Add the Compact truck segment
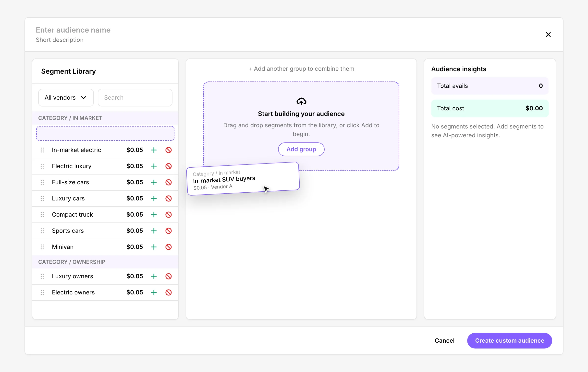This screenshot has height=372, width=588. click(154, 215)
